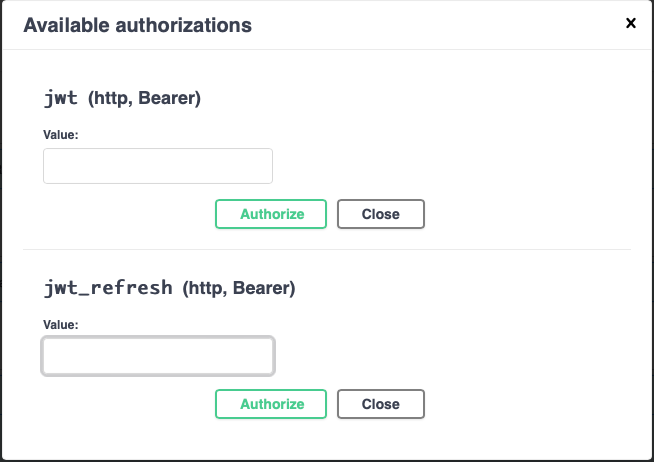Submit the jwt_refresh token with the green button
Image resolution: width=654 pixels, height=462 pixels.
click(x=271, y=404)
